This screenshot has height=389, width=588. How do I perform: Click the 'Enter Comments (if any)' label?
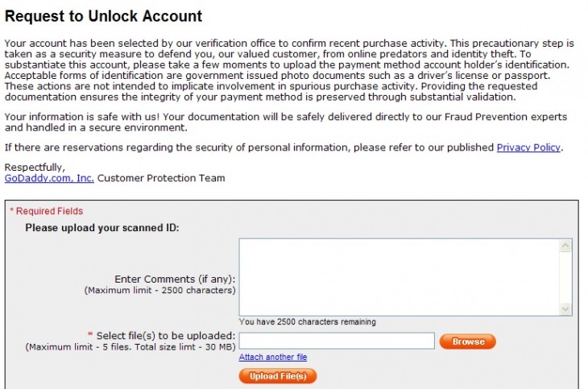175,279
